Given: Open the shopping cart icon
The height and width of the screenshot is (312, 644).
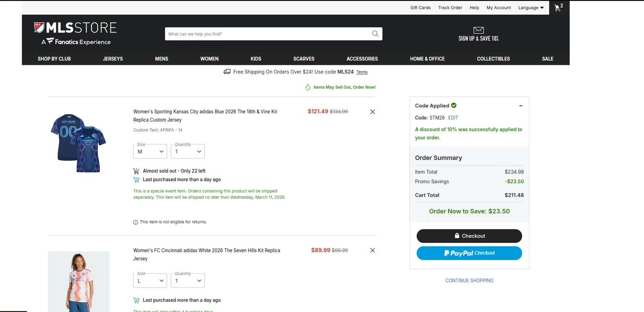Looking at the screenshot, I should 558,8.
